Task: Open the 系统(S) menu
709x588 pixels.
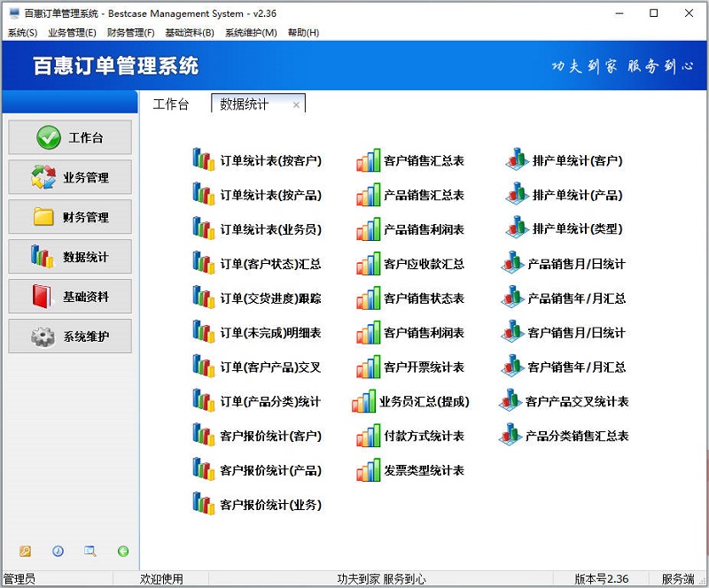Action: click(19, 32)
